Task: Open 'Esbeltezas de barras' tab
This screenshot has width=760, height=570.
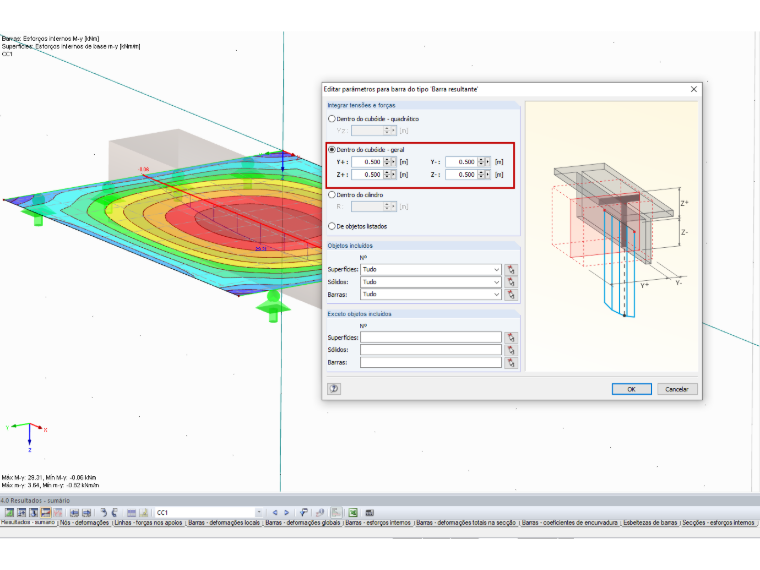Action: pos(650,522)
